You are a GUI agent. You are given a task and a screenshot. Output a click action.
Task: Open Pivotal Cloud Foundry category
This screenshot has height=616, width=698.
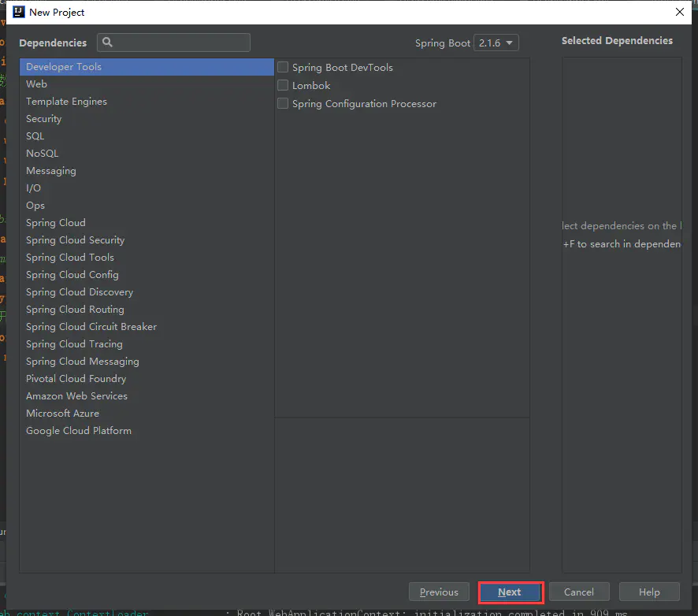point(147,379)
